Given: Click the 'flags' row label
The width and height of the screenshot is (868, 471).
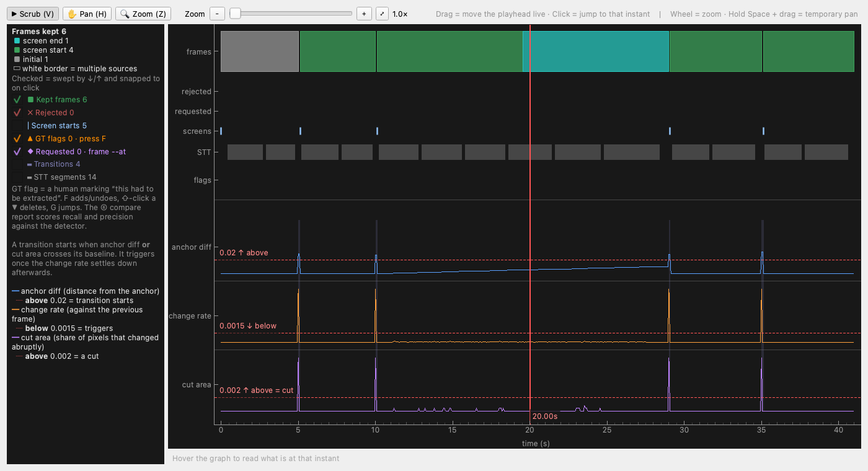Looking at the screenshot, I should [x=203, y=180].
